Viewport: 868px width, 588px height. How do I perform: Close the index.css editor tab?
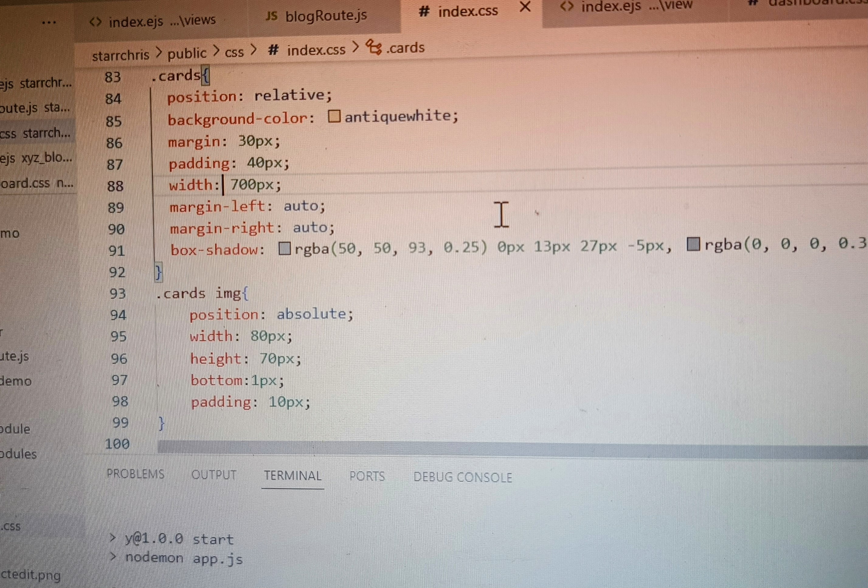[x=525, y=7]
